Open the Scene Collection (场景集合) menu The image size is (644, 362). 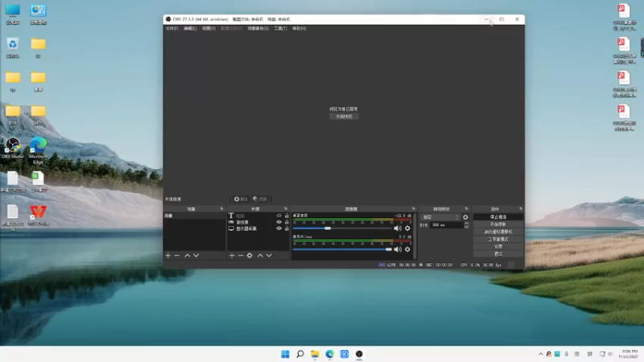258,28
